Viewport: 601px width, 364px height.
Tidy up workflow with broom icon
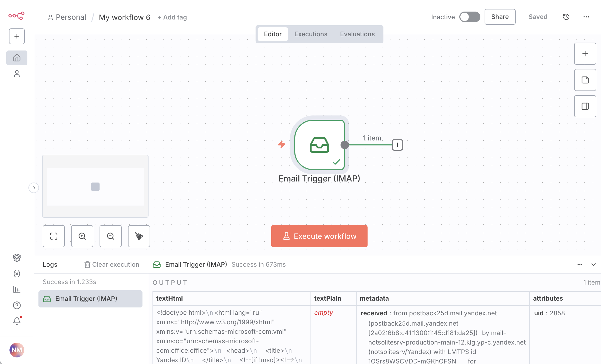(139, 236)
